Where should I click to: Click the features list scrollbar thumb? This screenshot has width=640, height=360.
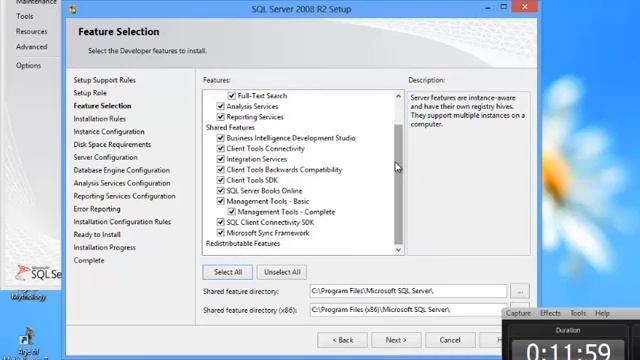(x=398, y=184)
